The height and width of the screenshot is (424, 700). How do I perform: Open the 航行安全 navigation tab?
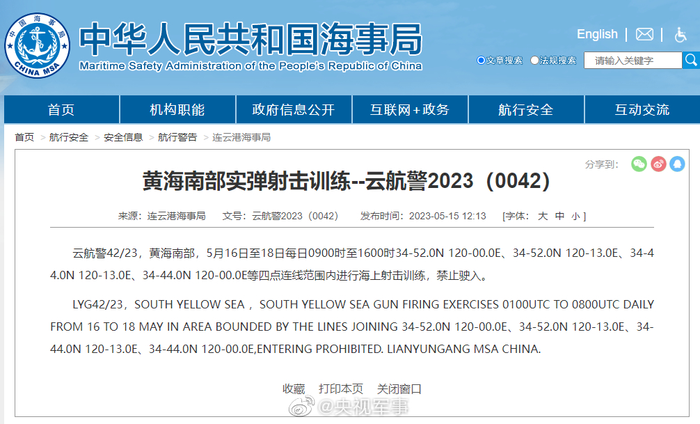[x=526, y=109]
